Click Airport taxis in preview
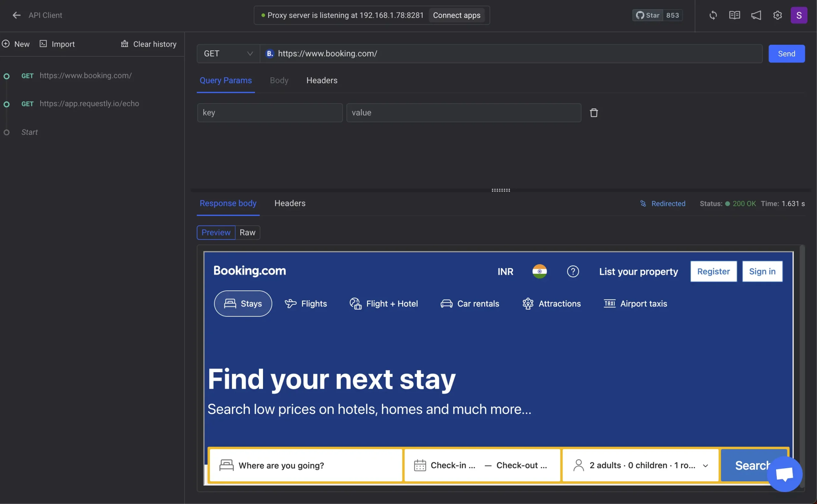The width and height of the screenshot is (817, 504). coord(635,304)
